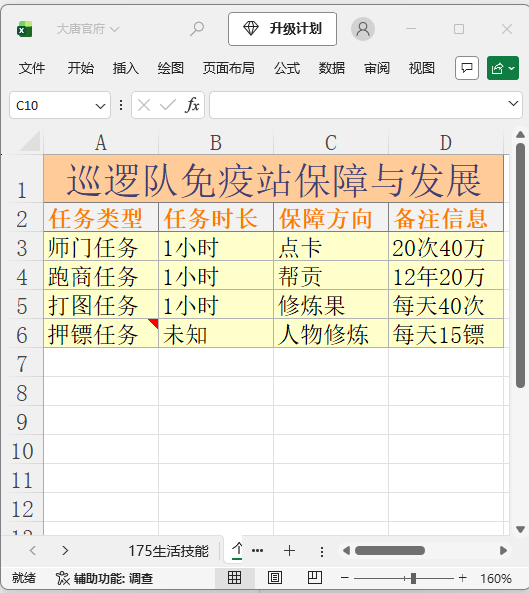
Task: Switch to the 开始 ribbon tab
Action: [81, 68]
